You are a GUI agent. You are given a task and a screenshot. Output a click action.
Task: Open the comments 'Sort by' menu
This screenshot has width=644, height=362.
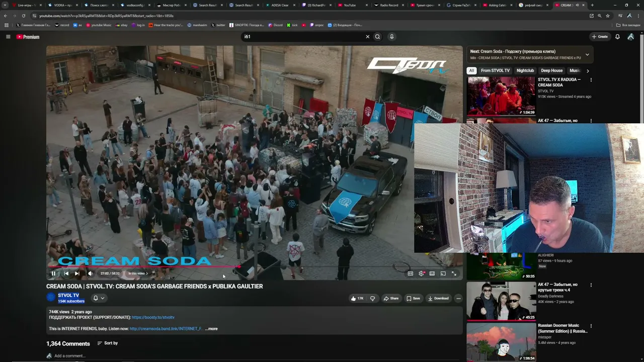click(108, 343)
